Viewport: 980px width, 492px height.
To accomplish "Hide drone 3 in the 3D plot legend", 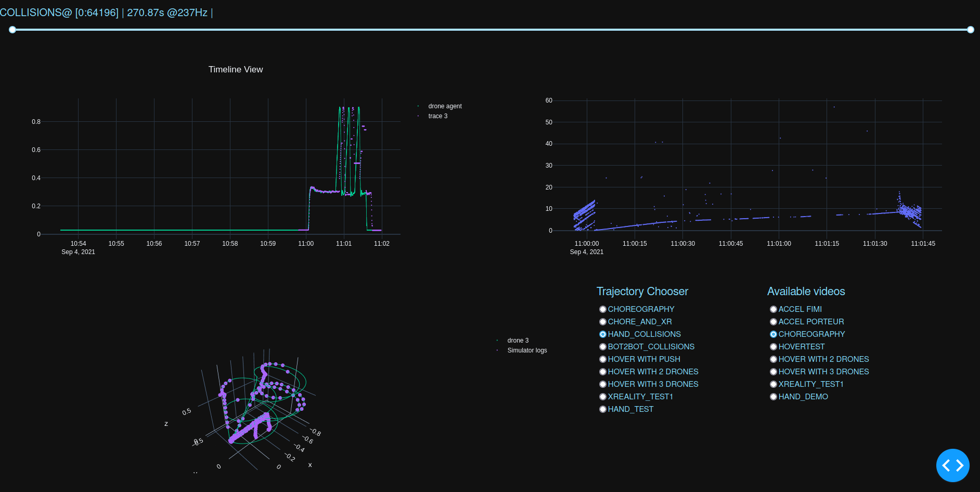I will [x=518, y=340].
